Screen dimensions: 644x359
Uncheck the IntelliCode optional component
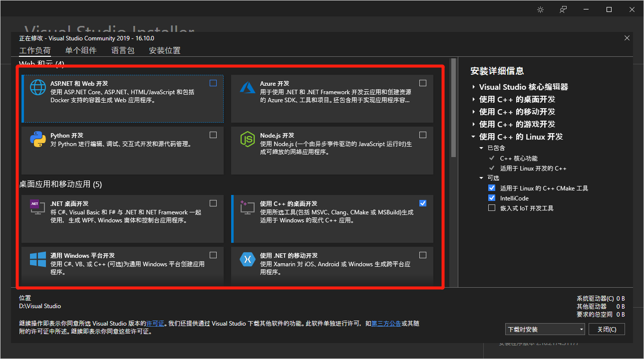[492, 198]
